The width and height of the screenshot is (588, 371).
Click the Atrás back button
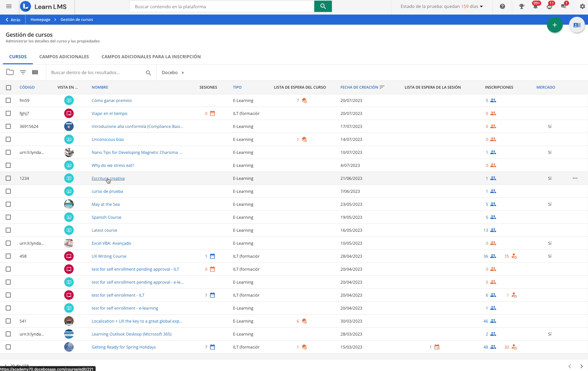(x=13, y=20)
